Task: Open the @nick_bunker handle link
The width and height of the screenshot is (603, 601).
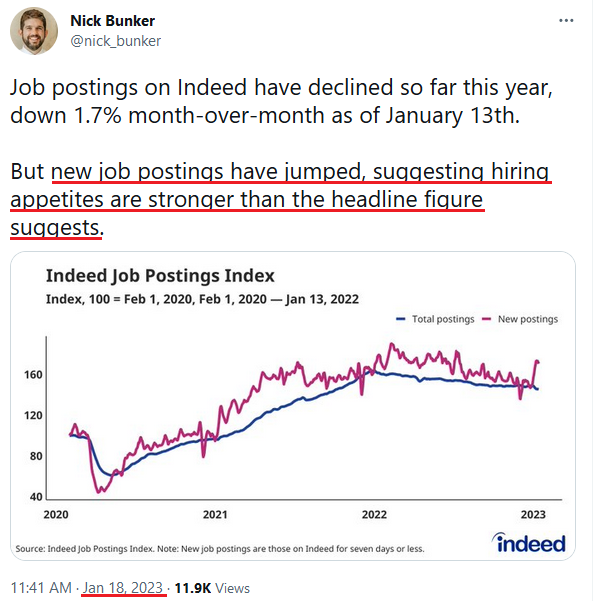Action: [115, 41]
